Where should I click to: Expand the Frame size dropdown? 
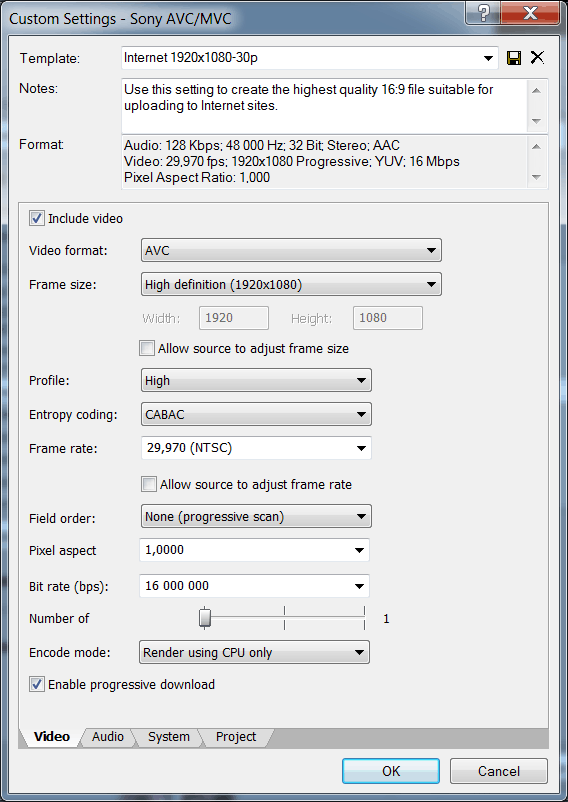pos(291,284)
